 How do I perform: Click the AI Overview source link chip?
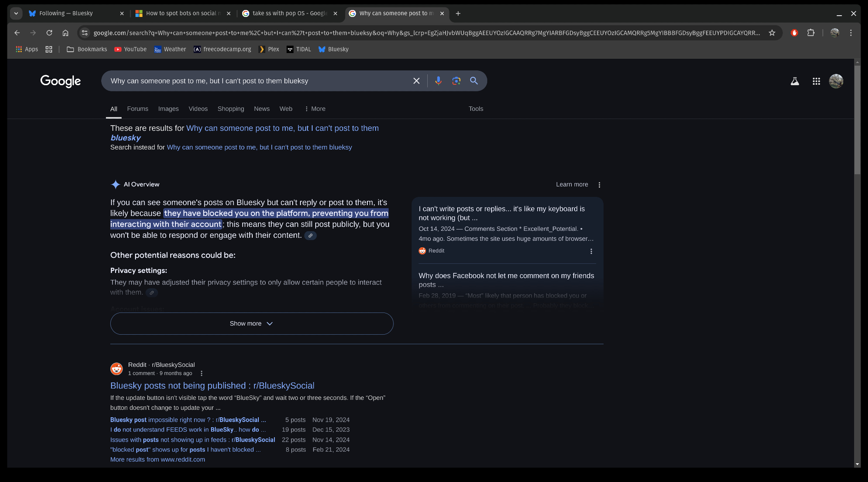tap(310, 236)
